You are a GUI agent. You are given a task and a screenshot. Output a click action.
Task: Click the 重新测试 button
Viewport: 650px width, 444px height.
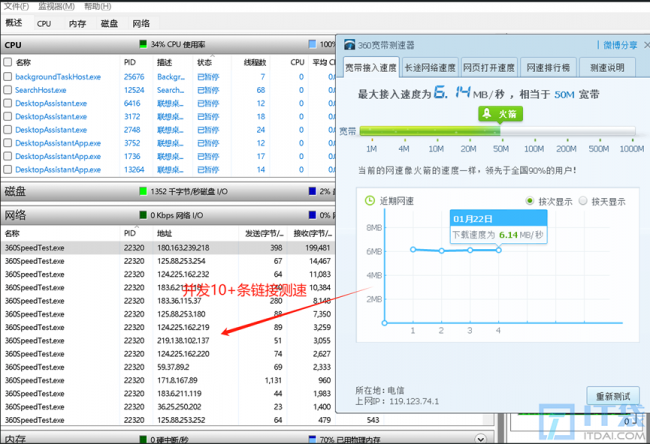(613, 396)
